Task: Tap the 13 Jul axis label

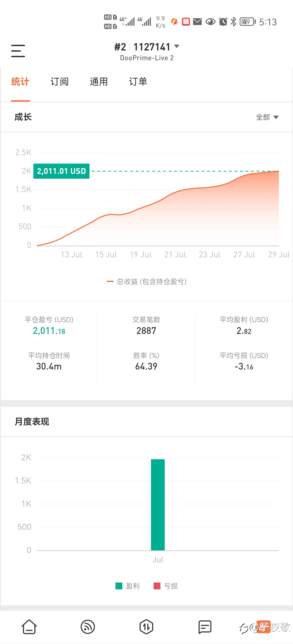Action: pos(72,254)
